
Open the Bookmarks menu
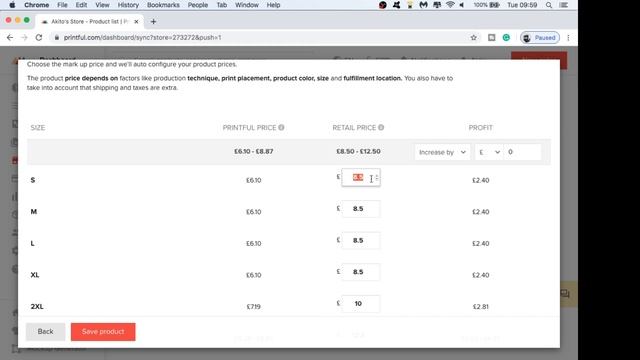tap(163, 5)
